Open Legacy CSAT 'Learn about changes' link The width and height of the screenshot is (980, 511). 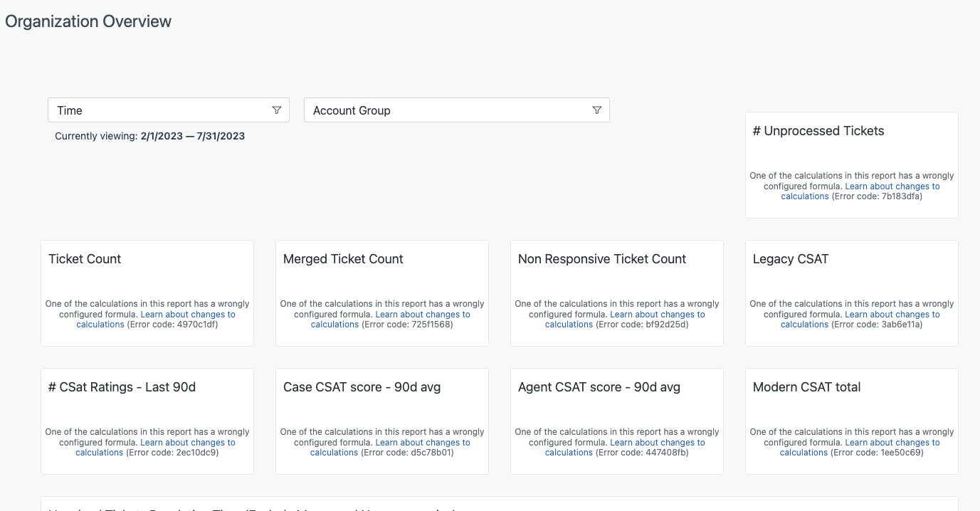(892, 315)
